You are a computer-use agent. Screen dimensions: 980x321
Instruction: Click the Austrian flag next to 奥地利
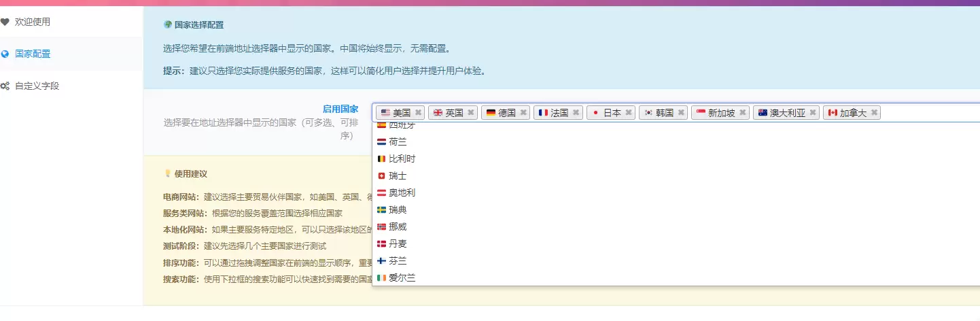click(x=381, y=192)
